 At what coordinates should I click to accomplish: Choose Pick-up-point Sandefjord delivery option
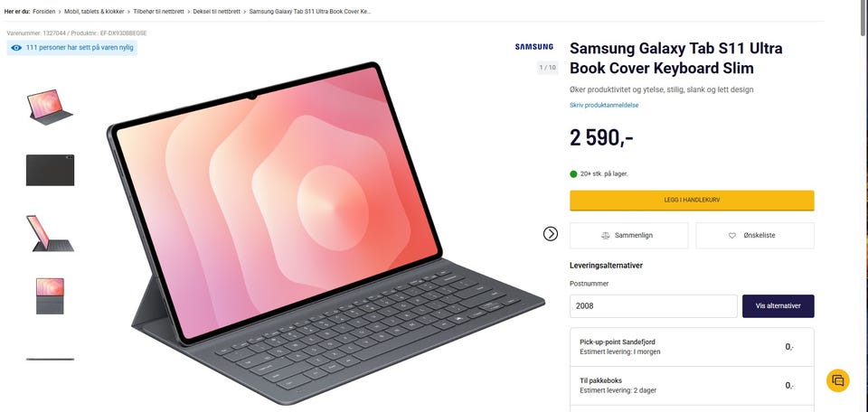(691, 347)
